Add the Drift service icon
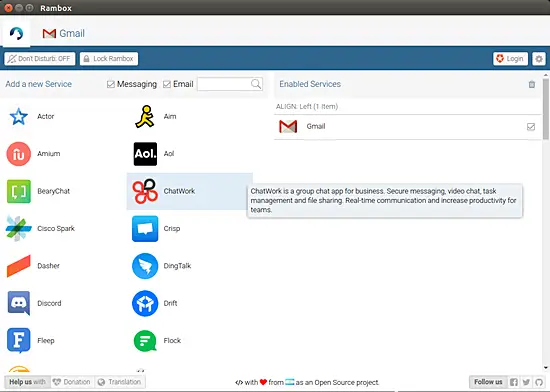 pyautogui.click(x=145, y=303)
